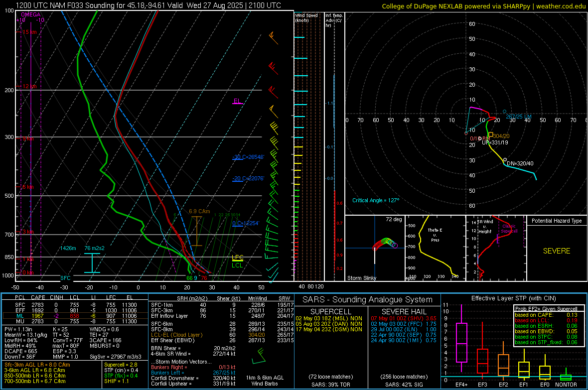
Task: Click "Sfc-3km AGL LR = 8.0 C/km"
Action: pyautogui.click(x=37, y=365)
